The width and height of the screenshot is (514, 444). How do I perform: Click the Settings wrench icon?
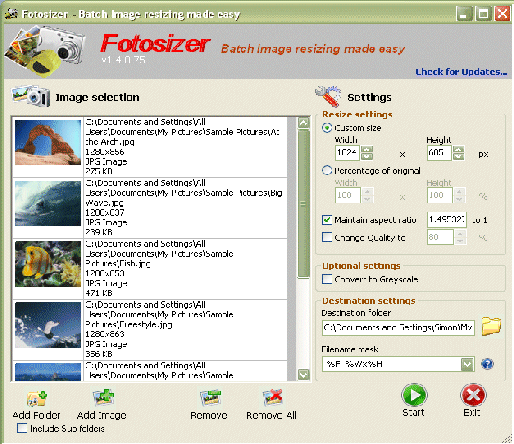point(328,96)
